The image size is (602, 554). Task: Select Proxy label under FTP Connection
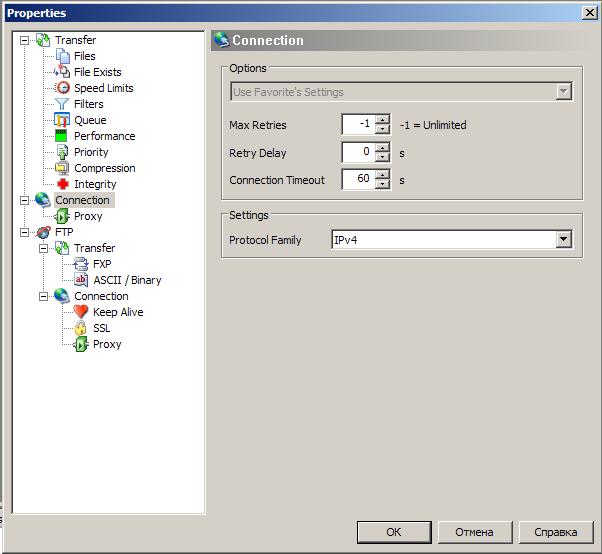(107, 344)
